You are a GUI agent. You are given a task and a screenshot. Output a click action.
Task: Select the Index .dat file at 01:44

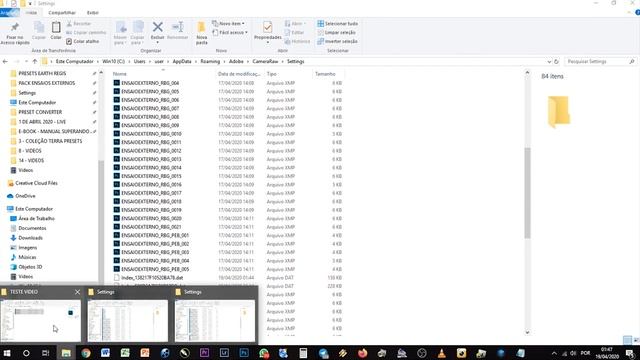coord(152,278)
